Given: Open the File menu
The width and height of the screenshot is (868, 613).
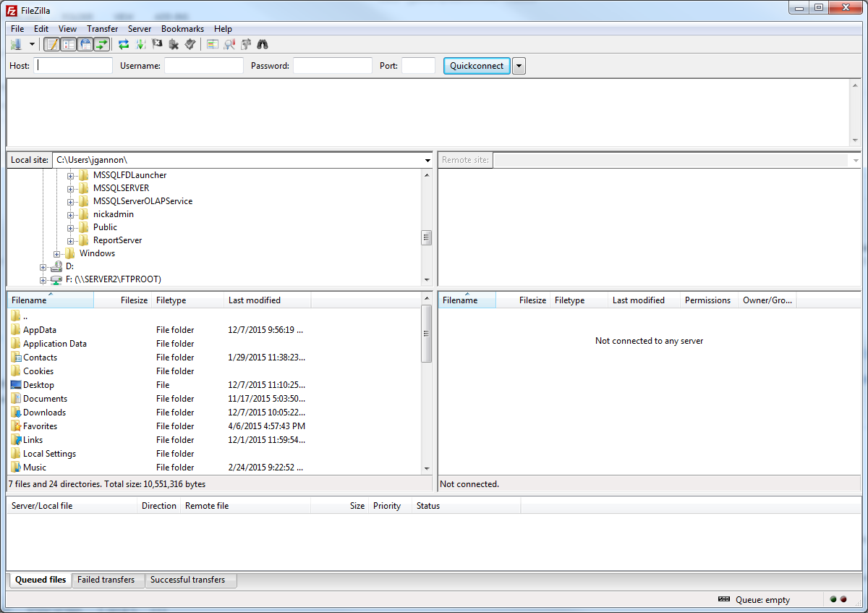Looking at the screenshot, I should coord(17,29).
